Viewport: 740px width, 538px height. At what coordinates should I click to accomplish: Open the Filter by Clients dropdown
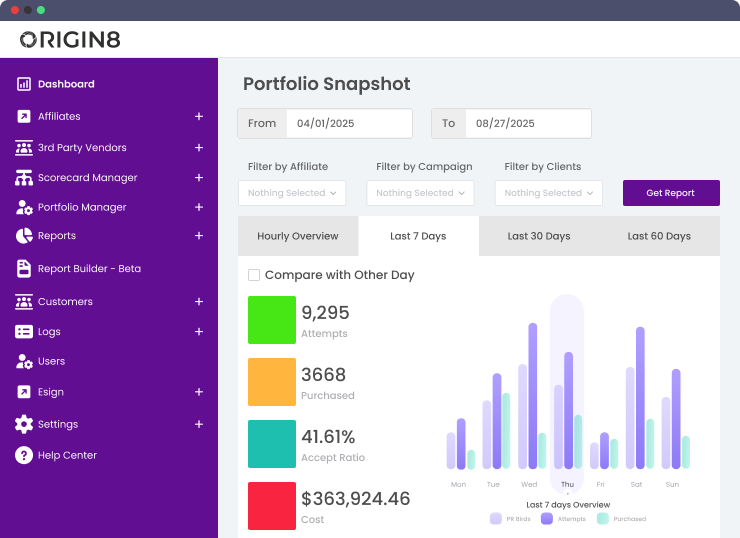tap(548, 193)
